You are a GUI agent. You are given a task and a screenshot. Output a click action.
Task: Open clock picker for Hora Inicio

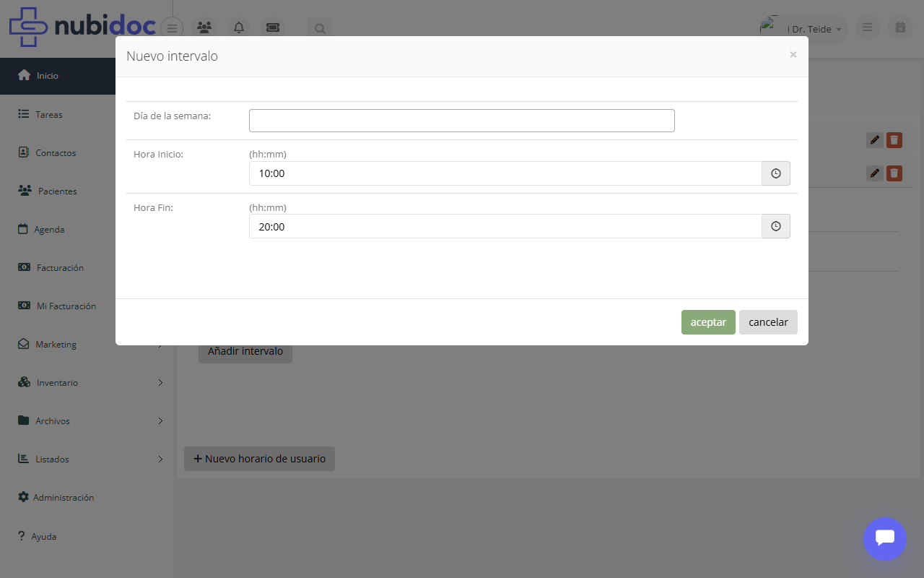[776, 173]
